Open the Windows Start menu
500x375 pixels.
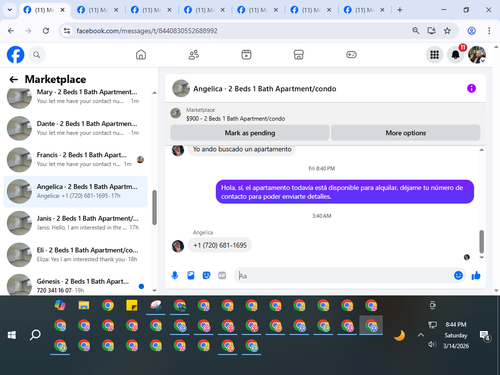click(x=12, y=335)
